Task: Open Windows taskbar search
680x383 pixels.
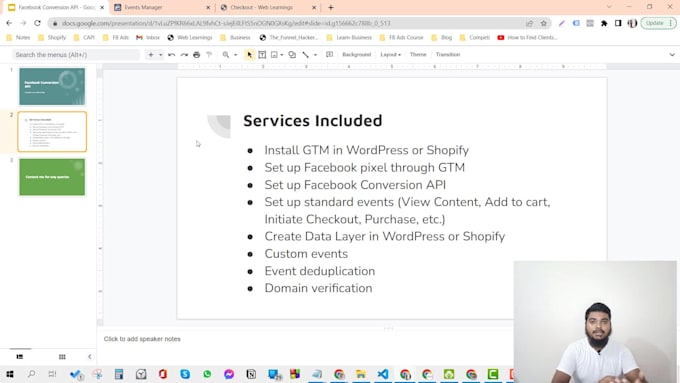Action: (x=31, y=374)
